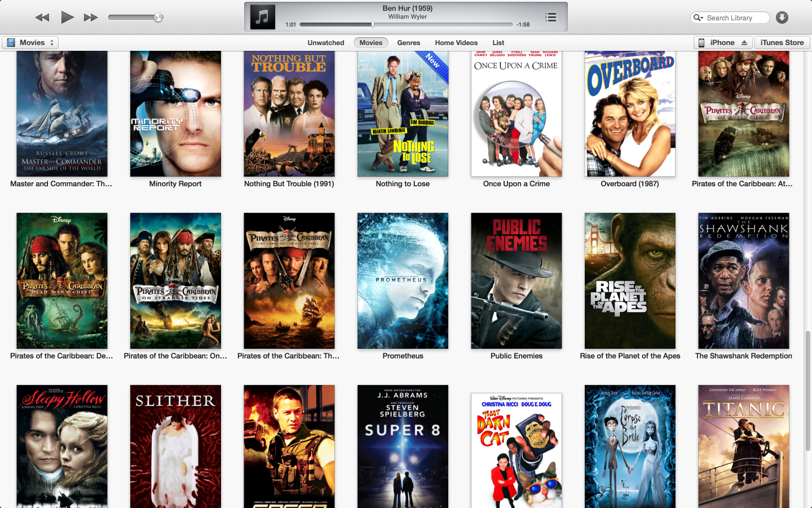Open the Speed movie poster
812x508 pixels.
click(x=289, y=446)
